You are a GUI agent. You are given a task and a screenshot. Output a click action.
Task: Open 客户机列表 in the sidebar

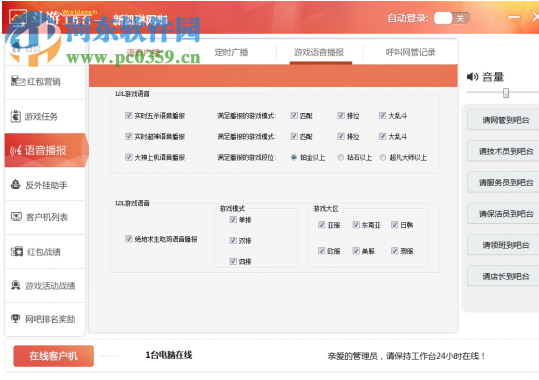click(45, 217)
